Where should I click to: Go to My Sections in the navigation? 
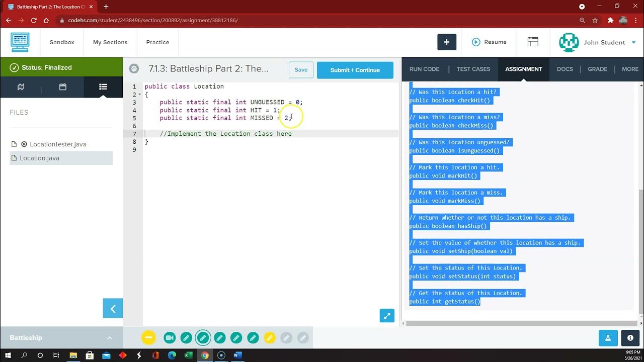coord(110,42)
